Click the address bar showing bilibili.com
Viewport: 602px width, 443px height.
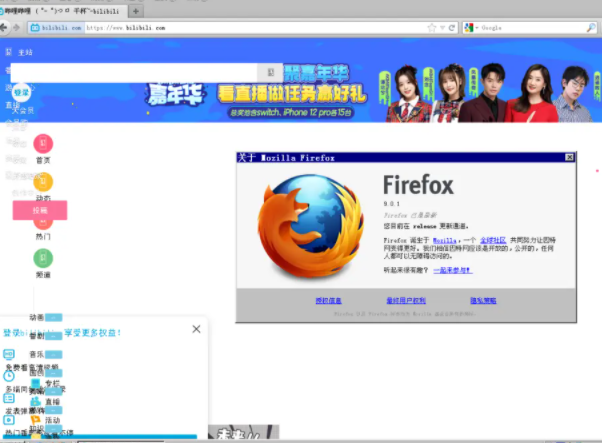tap(255, 28)
